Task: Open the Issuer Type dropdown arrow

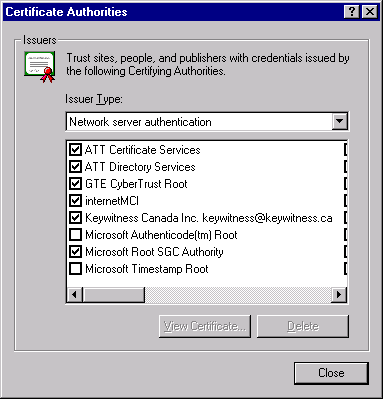Action: click(340, 122)
